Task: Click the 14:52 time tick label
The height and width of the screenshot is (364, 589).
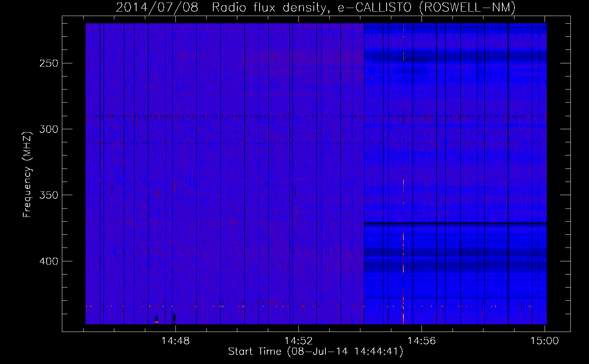Action: (299, 341)
